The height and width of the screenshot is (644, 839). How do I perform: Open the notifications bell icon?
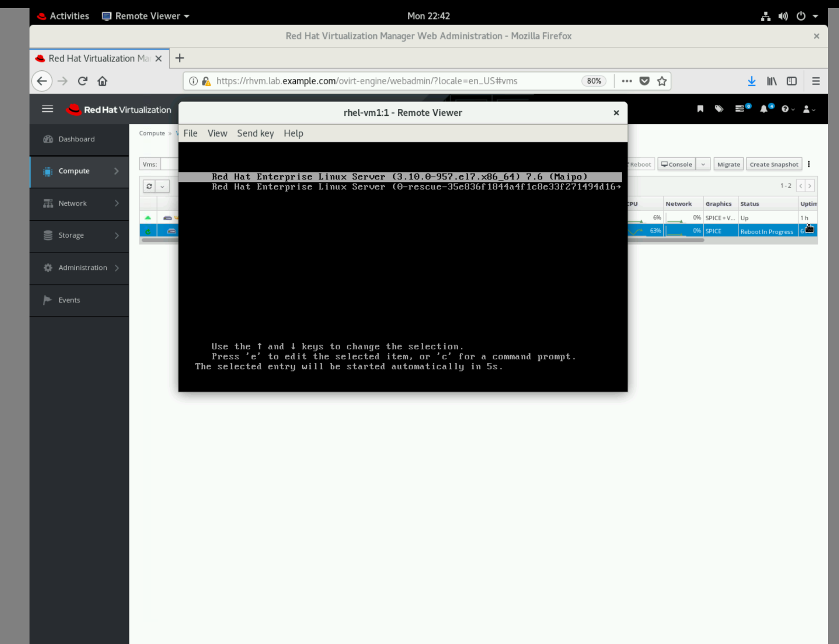point(767,108)
